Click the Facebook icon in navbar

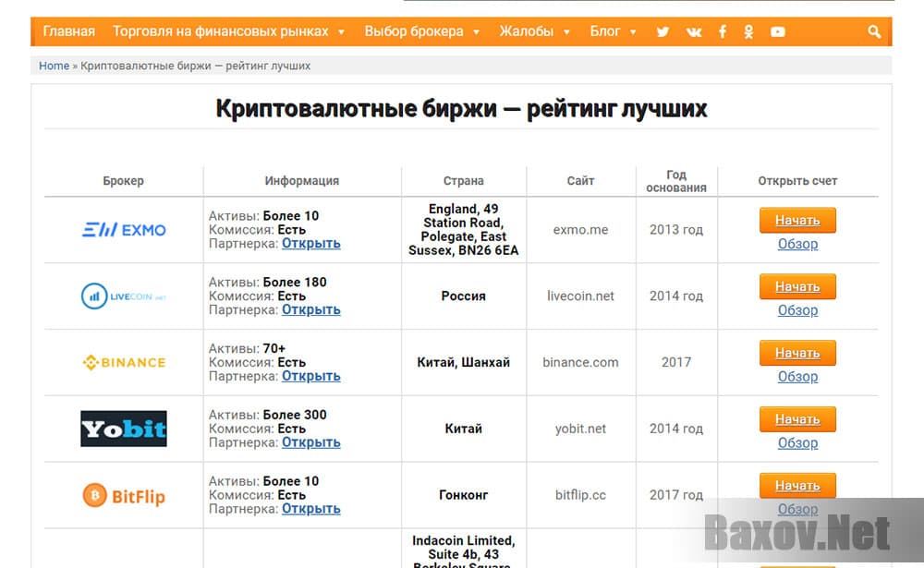coord(723,31)
